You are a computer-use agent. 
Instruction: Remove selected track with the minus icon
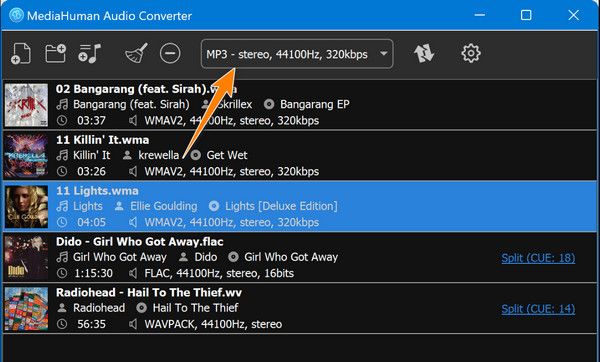[x=170, y=53]
